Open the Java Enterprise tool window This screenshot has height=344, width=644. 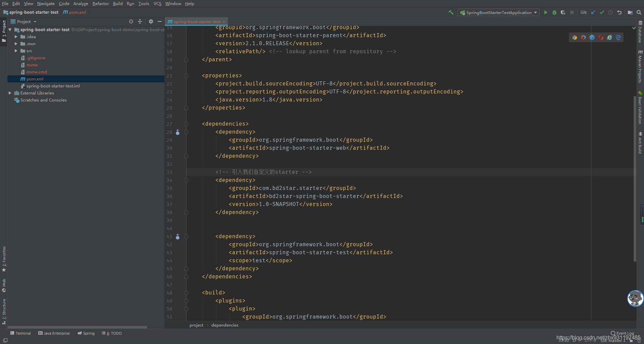pos(54,333)
